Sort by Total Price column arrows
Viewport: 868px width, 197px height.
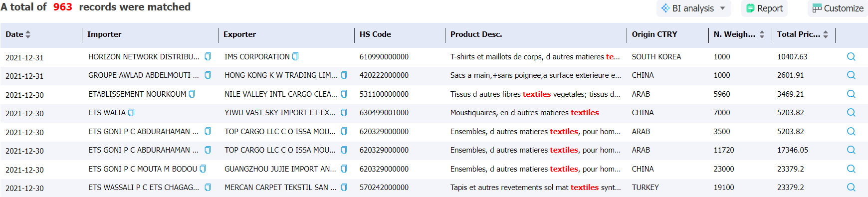826,34
